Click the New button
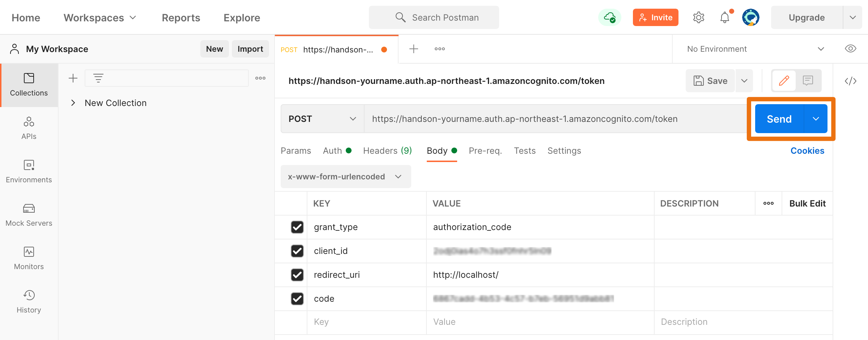Screen dimensions: 868x340 pyautogui.click(x=214, y=49)
